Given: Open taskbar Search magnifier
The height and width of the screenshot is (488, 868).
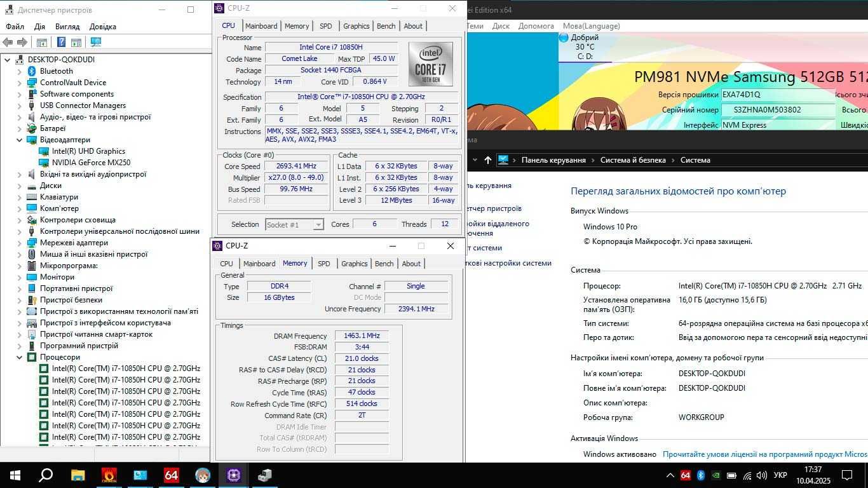Looking at the screenshot, I should coord(46,475).
